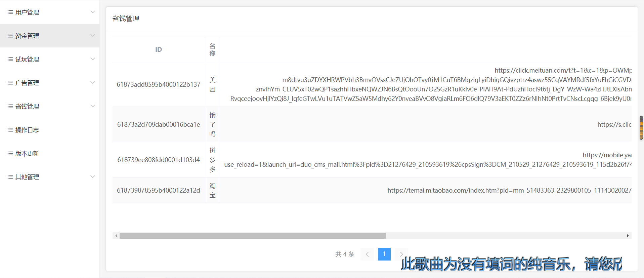The image size is (644, 278).
Task: Click the list icon beside 试玩管理
Action: click(x=10, y=59)
